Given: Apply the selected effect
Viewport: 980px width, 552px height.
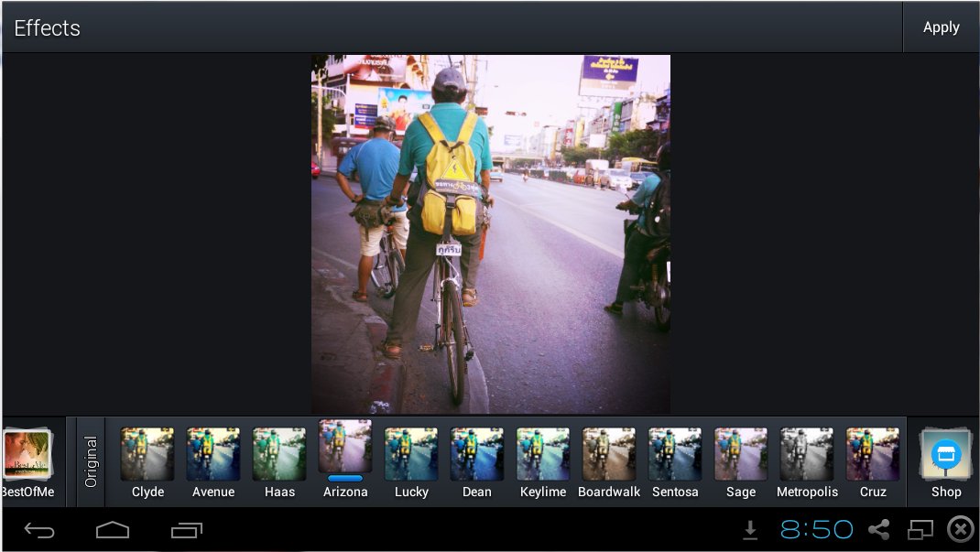Looking at the screenshot, I should click(942, 27).
